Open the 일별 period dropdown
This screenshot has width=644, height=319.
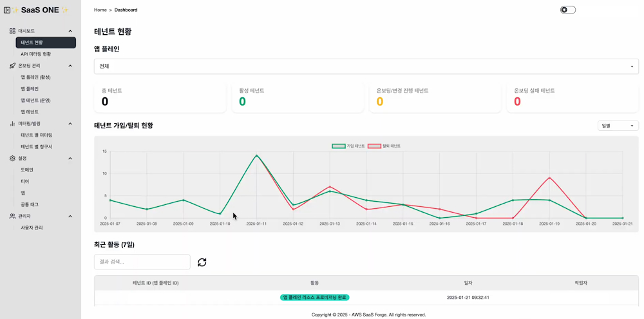(x=618, y=126)
